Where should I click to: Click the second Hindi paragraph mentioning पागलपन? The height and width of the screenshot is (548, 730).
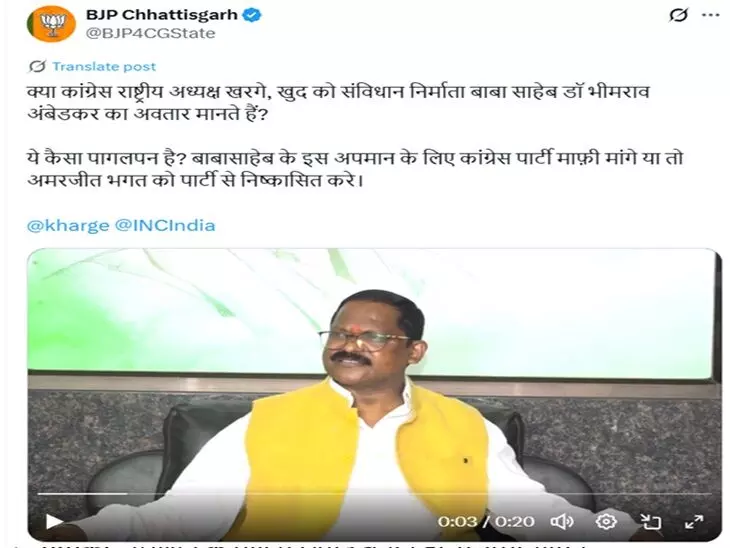point(355,169)
